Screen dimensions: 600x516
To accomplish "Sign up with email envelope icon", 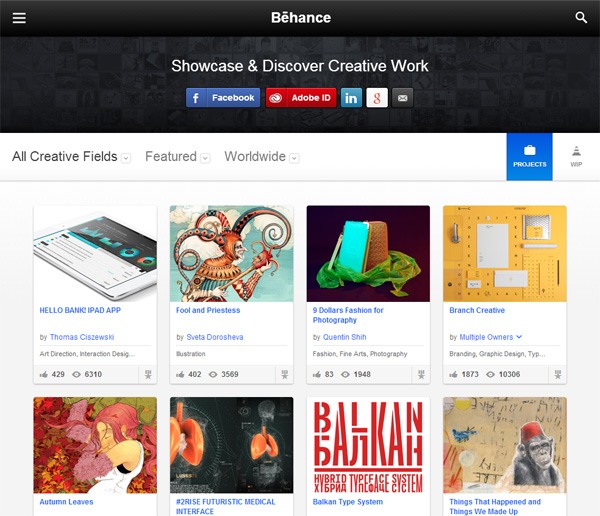I will (x=403, y=98).
